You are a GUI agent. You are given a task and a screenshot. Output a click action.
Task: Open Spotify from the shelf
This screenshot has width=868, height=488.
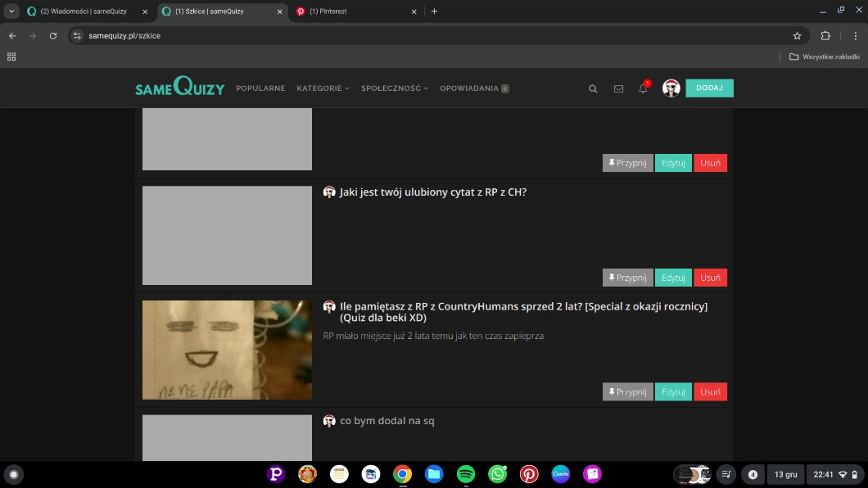pos(465,474)
